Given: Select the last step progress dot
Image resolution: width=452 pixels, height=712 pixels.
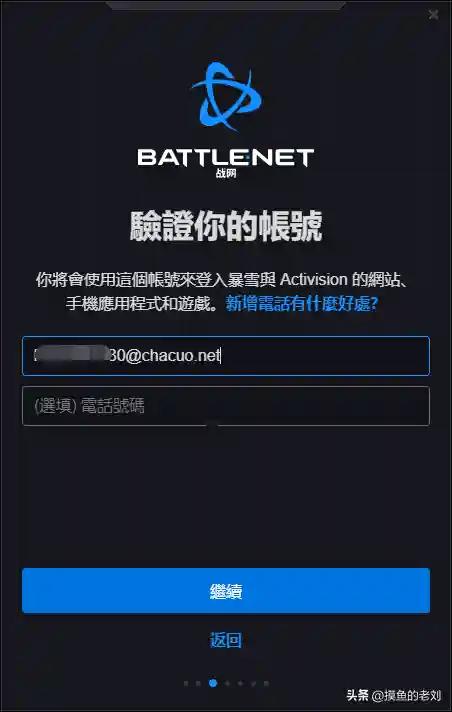Looking at the screenshot, I should tap(266, 683).
